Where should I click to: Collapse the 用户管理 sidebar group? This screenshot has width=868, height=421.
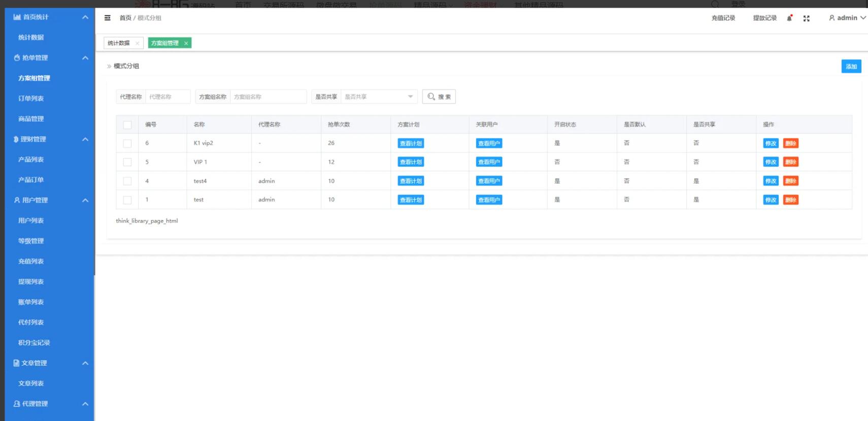click(85, 200)
